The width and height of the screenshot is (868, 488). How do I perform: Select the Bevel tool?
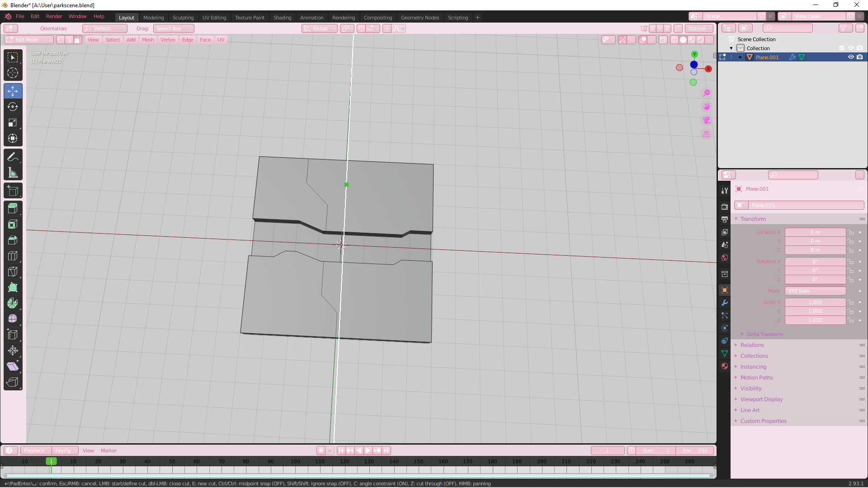(13, 240)
